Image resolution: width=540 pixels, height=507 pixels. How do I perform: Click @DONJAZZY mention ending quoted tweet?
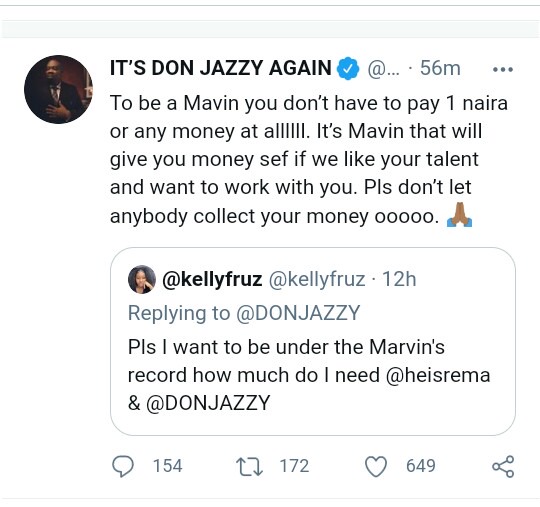pyautogui.click(x=208, y=403)
